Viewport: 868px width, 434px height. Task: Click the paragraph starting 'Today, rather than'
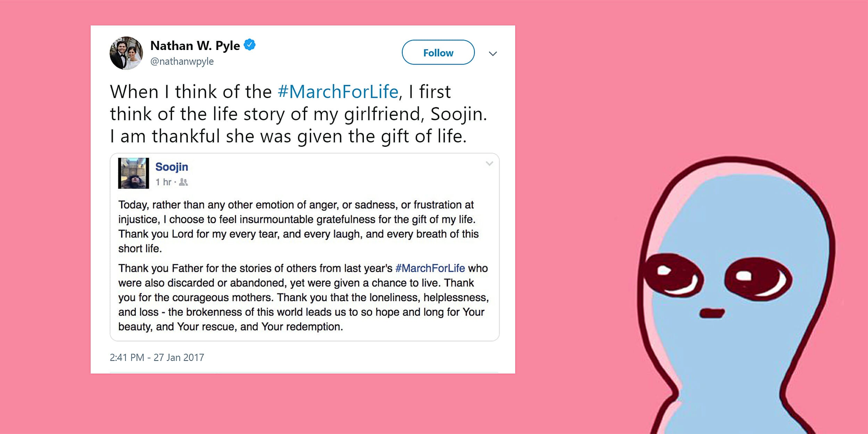pyautogui.click(x=299, y=226)
